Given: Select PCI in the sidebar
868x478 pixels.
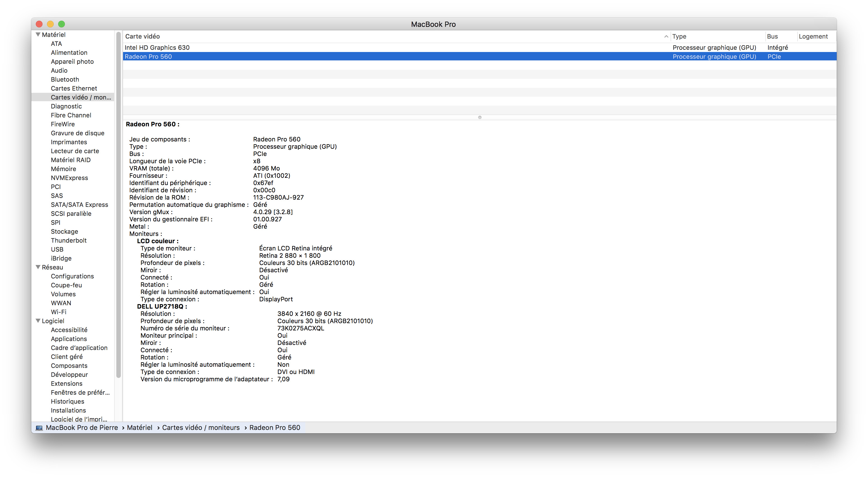Looking at the screenshot, I should click(56, 187).
